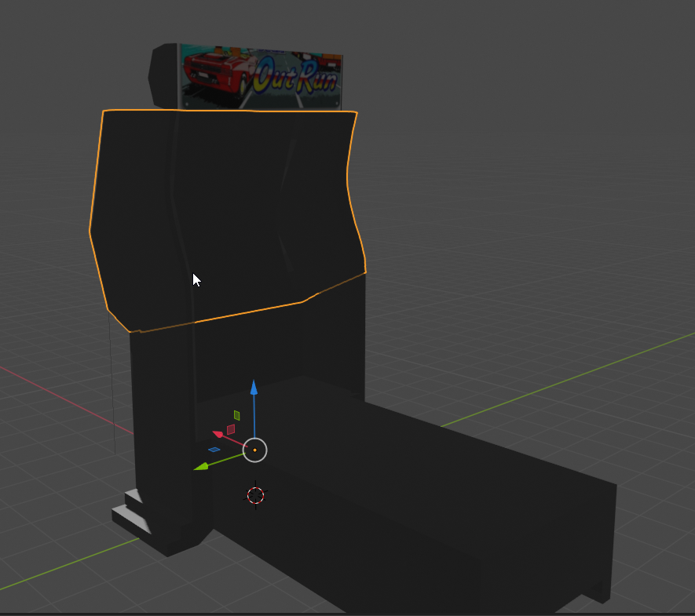The image size is (695, 616).
Task: Click the red square plane handle of gizmo
Action: 230,429
